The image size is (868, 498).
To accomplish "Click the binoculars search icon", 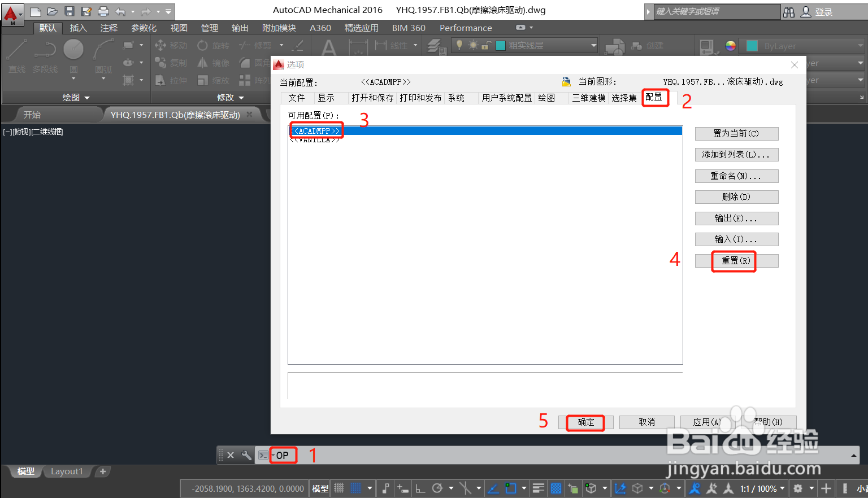I will click(x=789, y=12).
